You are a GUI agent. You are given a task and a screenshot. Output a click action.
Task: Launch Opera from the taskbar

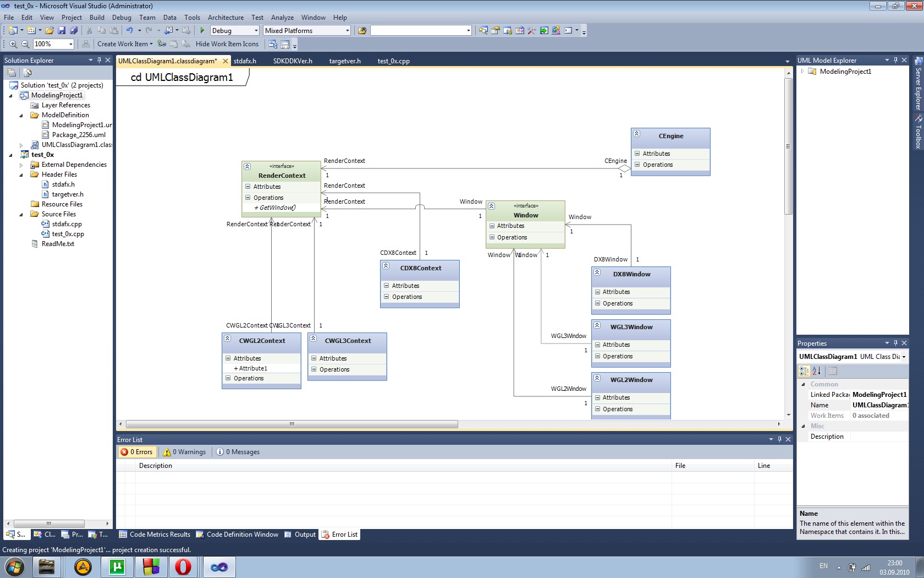click(183, 566)
